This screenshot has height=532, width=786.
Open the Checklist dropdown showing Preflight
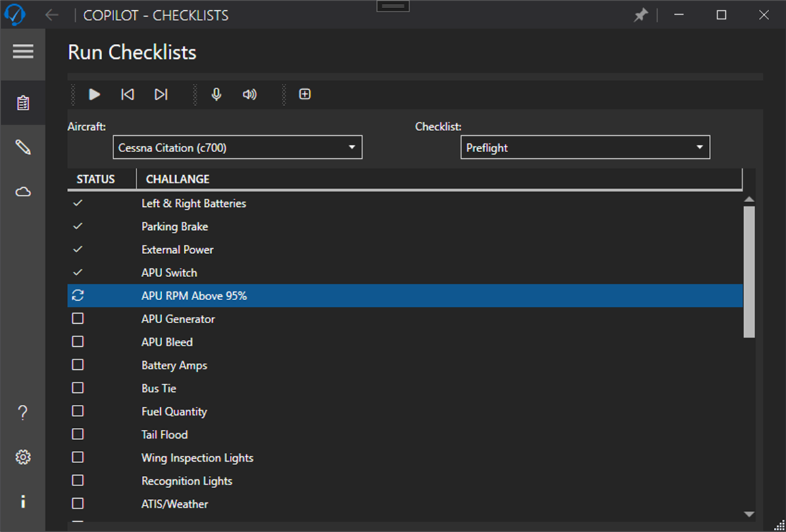585,147
